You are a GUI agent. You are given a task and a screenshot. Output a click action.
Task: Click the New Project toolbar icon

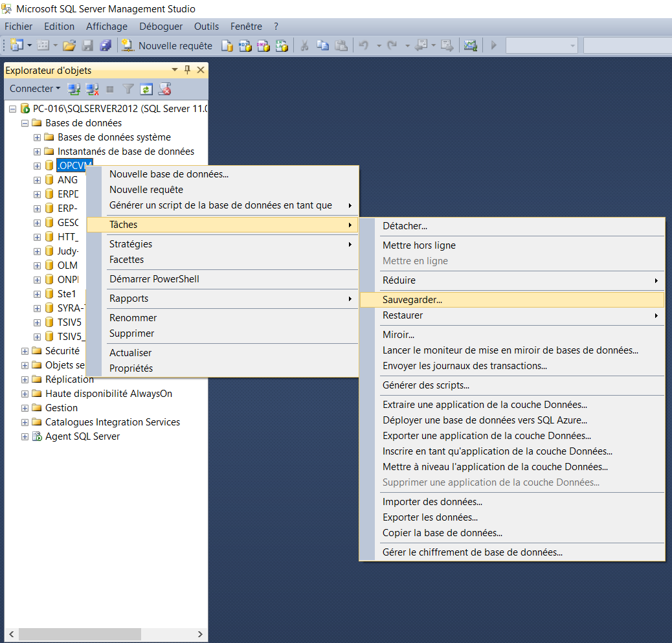click(17, 45)
